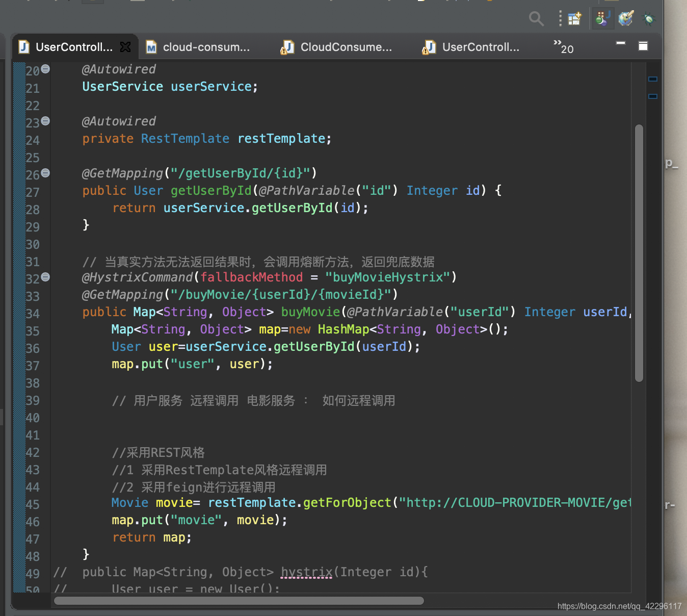Click "/getUserById/{id}" mapping string
The width and height of the screenshot is (687, 616).
(x=241, y=173)
